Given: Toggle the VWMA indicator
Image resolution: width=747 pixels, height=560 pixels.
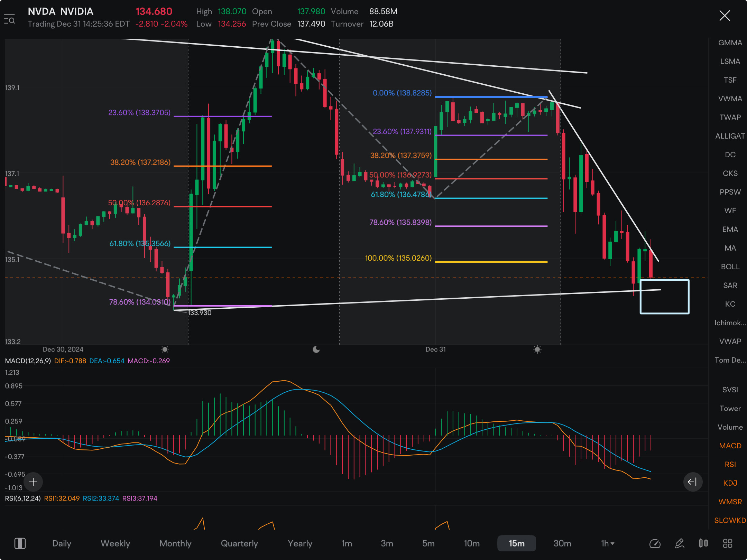Looking at the screenshot, I should pyautogui.click(x=730, y=99).
